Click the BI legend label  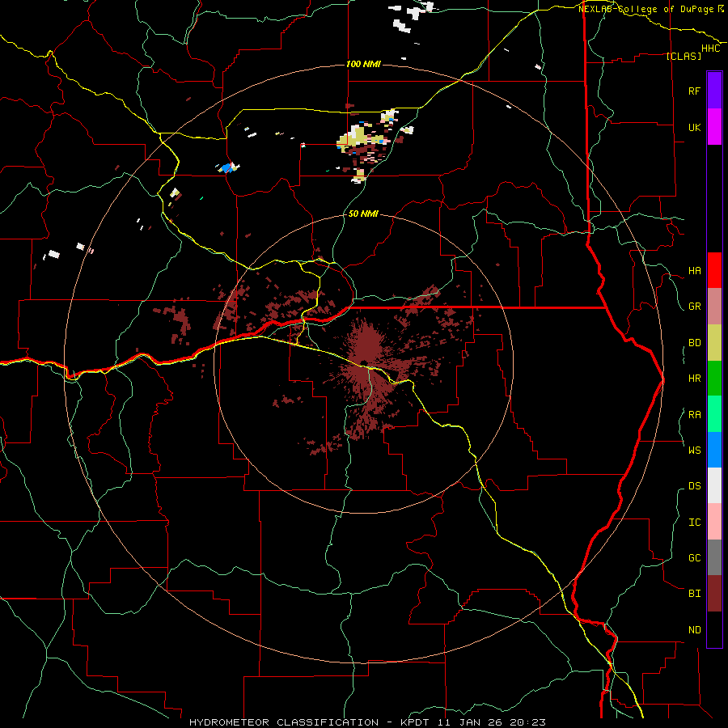694,594
